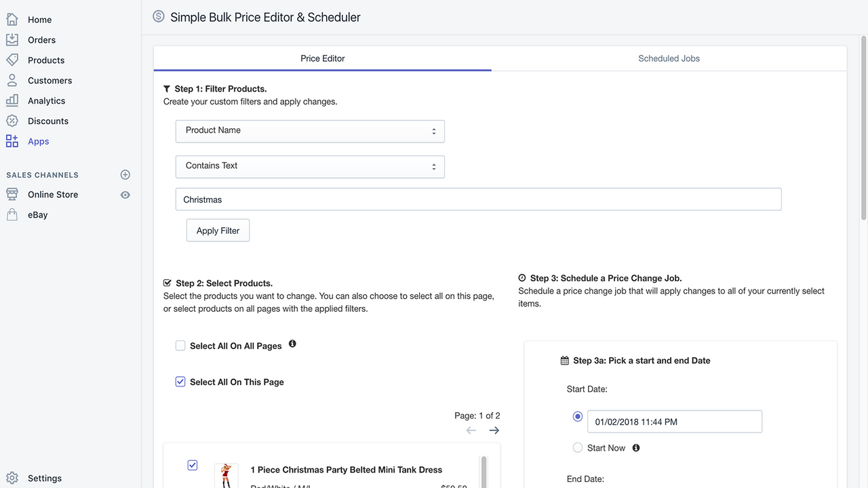This screenshot has height=488, width=868.
Task: Select the Start Now radio option
Action: click(x=578, y=447)
